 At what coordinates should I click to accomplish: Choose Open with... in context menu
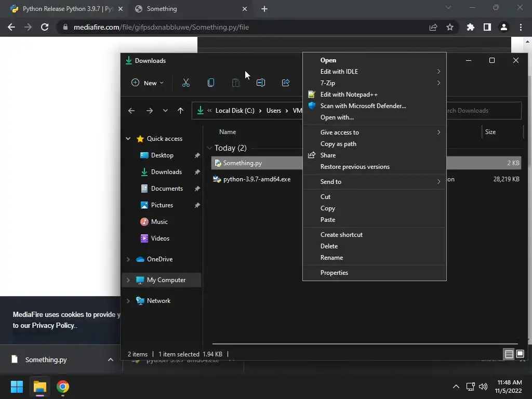374,117
